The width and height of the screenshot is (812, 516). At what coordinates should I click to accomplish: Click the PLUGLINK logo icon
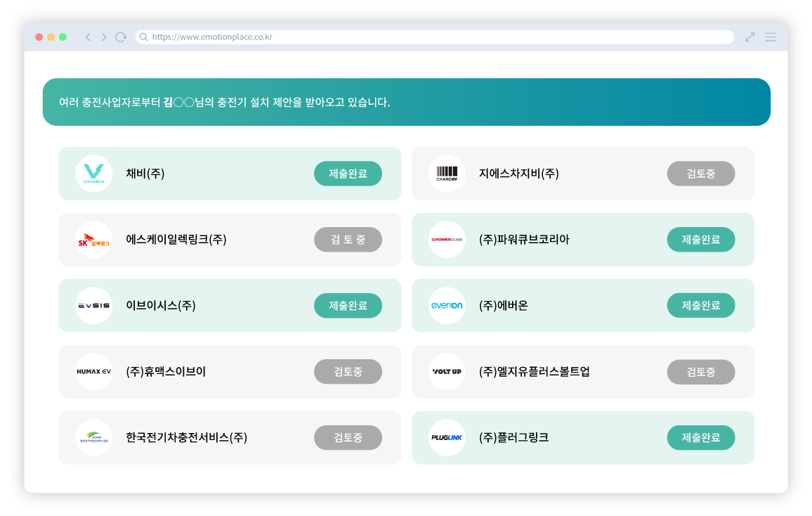coord(447,437)
